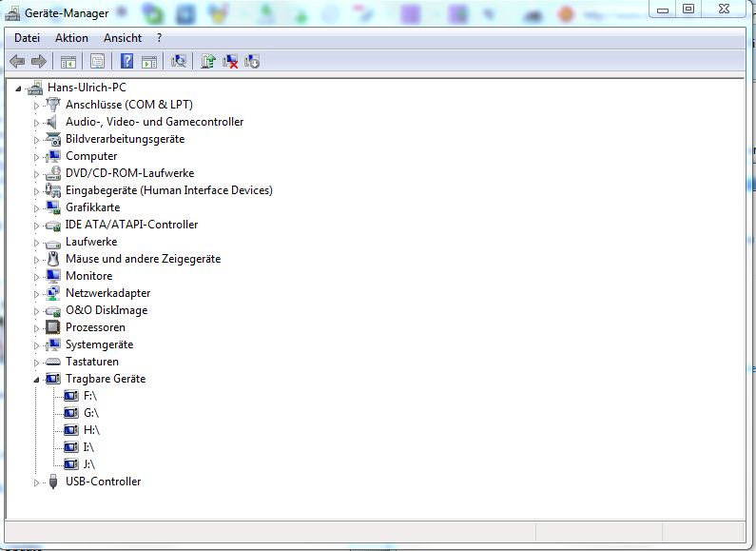Click the Back arrow toolbar icon
756x551 pixels.
(x=17, y=61)
